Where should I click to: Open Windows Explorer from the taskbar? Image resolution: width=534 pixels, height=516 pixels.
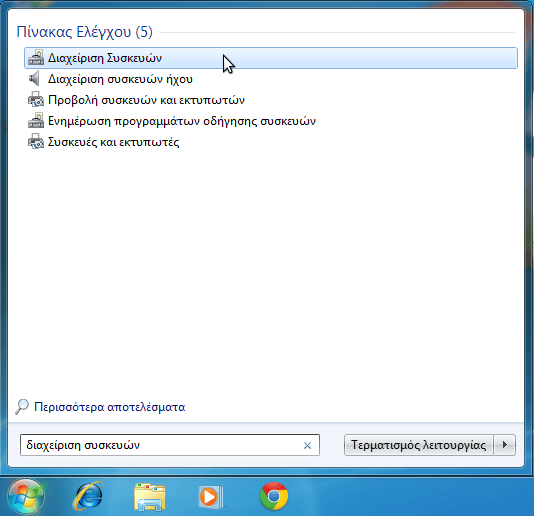pyautogui.click(x=150, y=497)
